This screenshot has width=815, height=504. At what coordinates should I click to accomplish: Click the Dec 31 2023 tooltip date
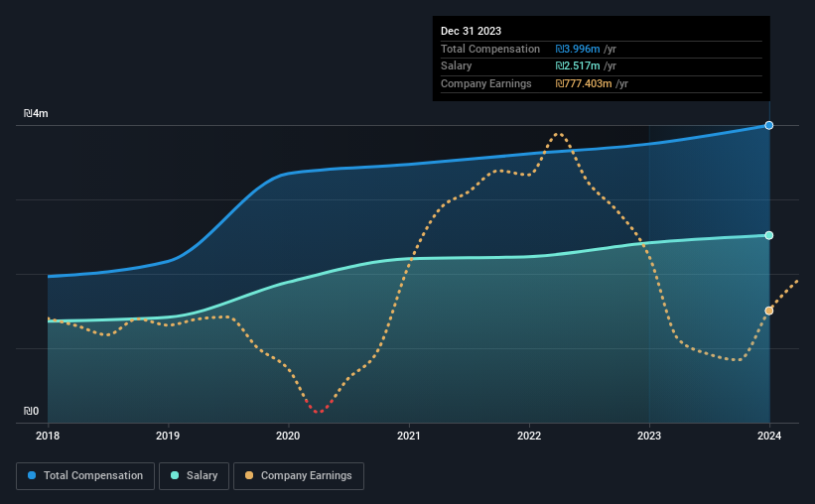tap(471, 31)
